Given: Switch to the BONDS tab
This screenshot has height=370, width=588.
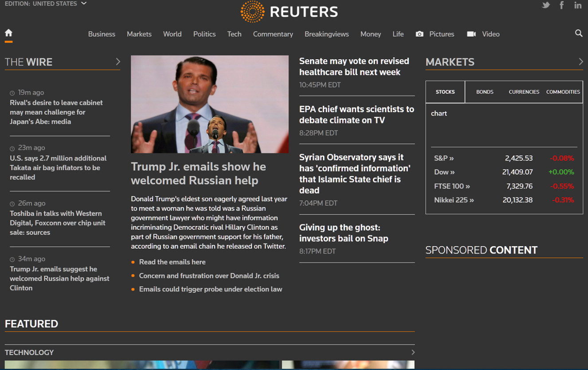Looking at the screenshot, I should coord(485,92).
